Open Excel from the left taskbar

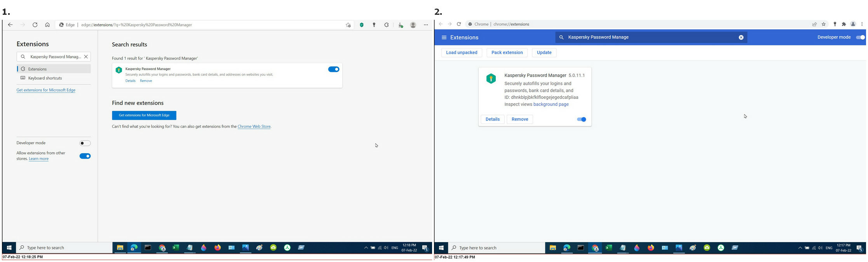(x=176, y=248)
